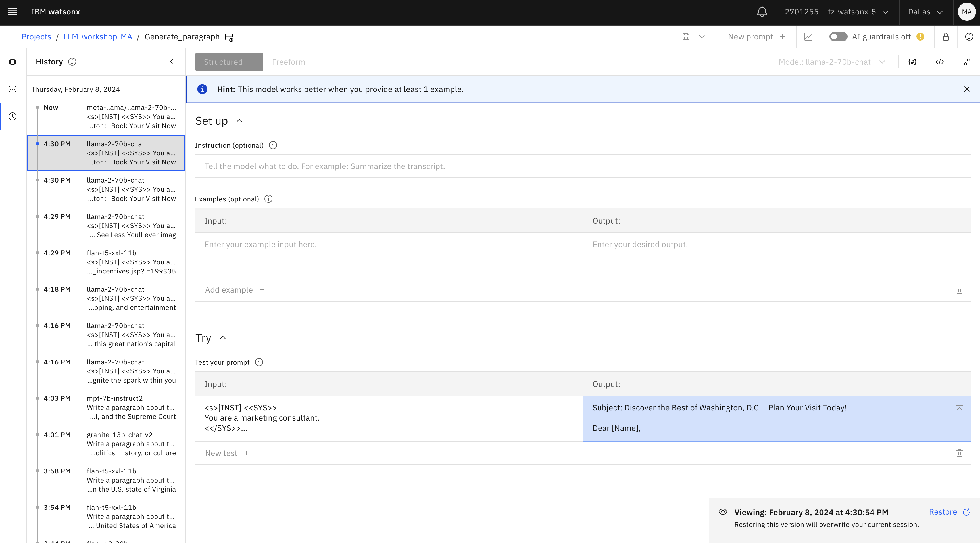980x543 pixels.
Task: Open the hamburger navigation menu
Action: pos(12,12)
